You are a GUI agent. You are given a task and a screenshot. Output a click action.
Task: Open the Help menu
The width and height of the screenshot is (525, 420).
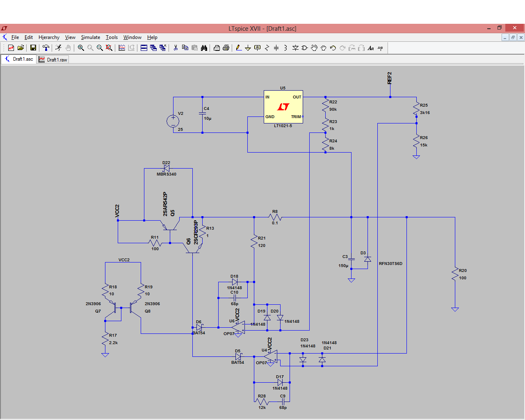pos(152,37)
